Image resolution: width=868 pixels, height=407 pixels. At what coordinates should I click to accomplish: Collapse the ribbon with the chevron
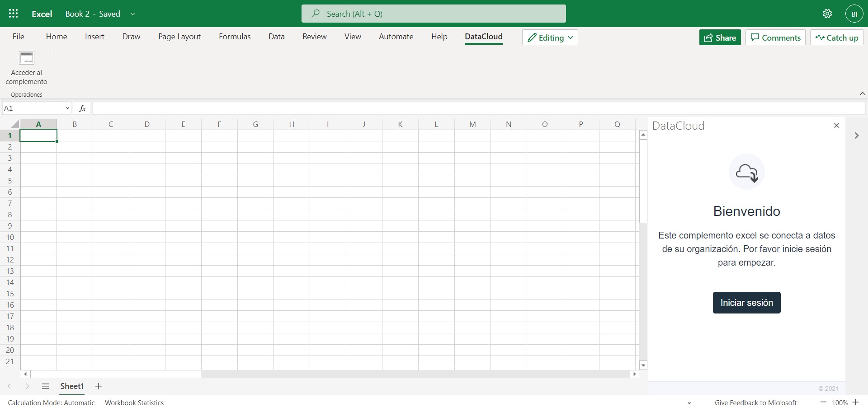pyautogui.click(x=862, y=94)
